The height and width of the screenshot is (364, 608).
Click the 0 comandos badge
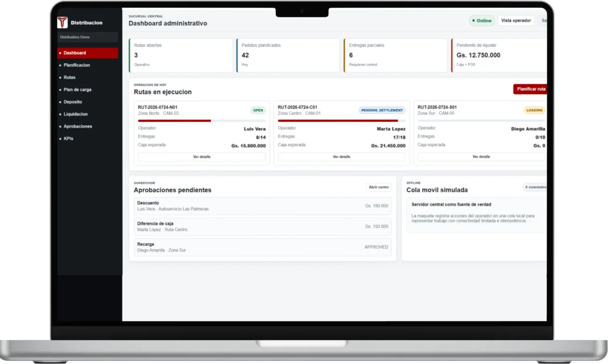pyautogui.click(x=535, y=187)
